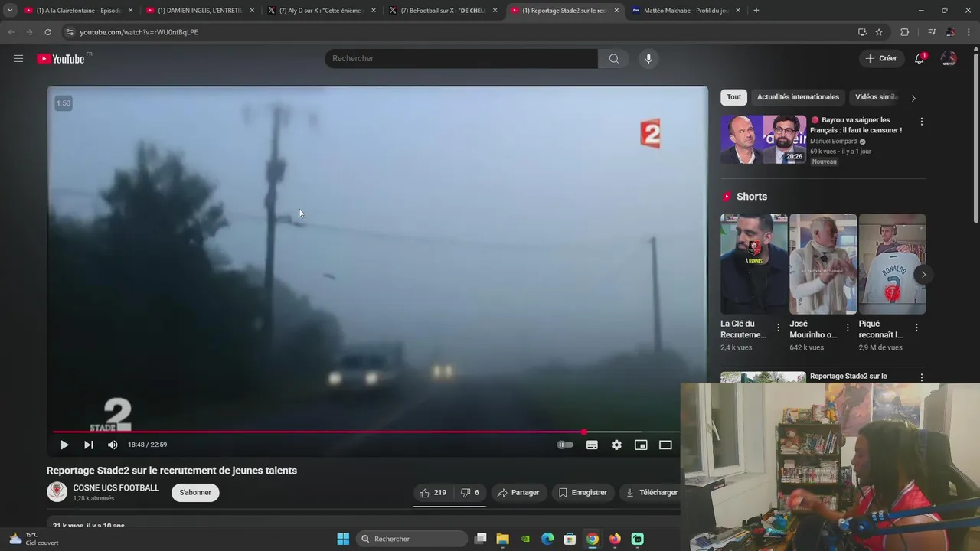Open Chrome three-dot menu
The image size is (980, 551).
[x=969, y=32]
